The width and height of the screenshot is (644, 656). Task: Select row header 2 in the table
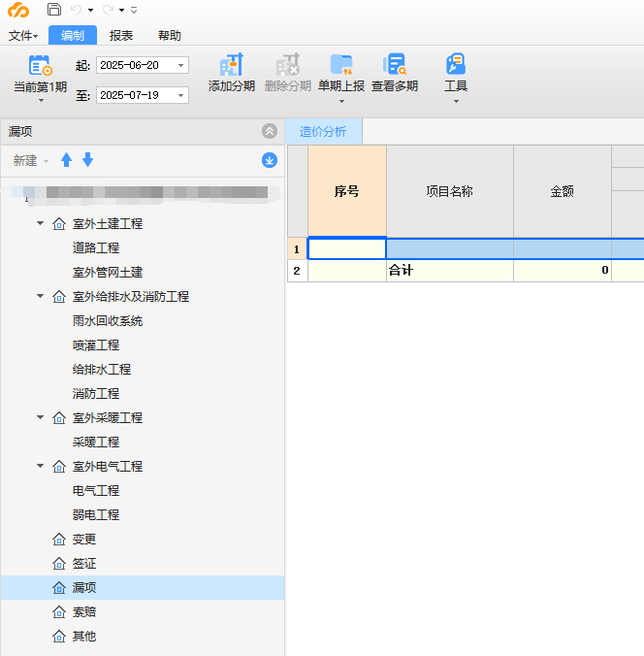tap(298, 271)
